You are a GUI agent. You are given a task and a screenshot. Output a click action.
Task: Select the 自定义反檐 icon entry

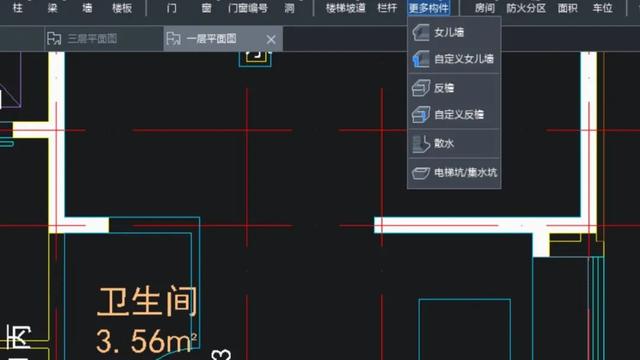pyautogui.click(x=420, y=115)
